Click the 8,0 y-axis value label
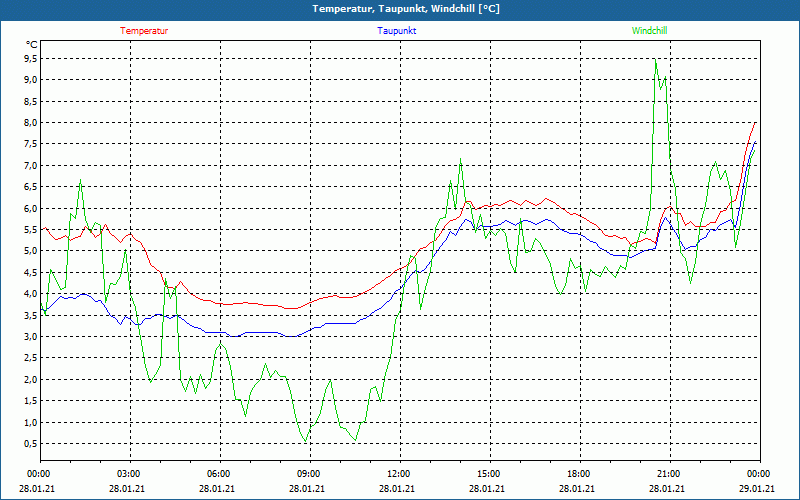Image resolution: width=800 pixels, height=500 pixels. pos(31,123)
